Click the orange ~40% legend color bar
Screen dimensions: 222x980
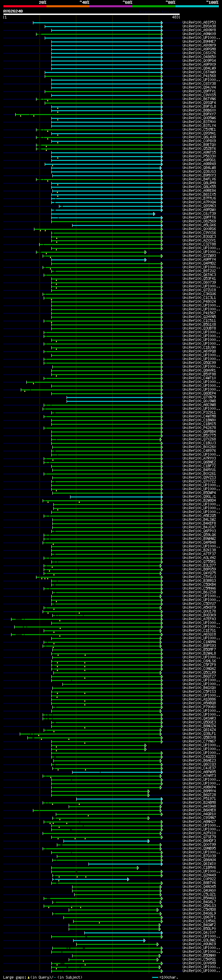(68, 6)
